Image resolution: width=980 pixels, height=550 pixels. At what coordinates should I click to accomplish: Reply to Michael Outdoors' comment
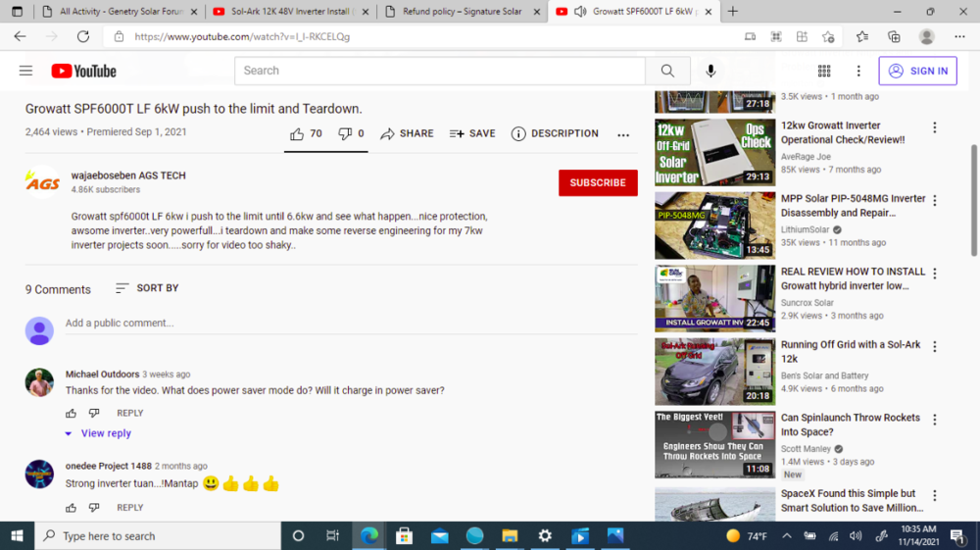(x=130, y=413)
